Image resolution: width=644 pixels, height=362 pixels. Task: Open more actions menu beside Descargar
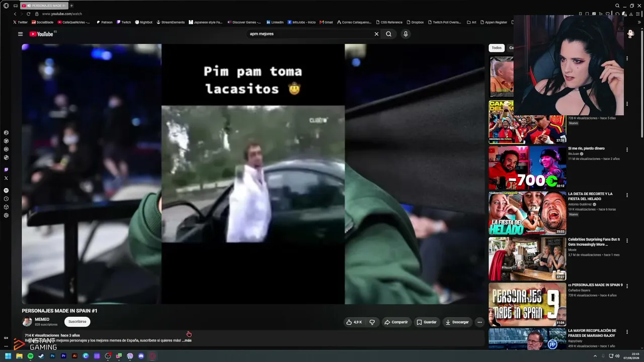pyautogui.click(x=479, y=322)
